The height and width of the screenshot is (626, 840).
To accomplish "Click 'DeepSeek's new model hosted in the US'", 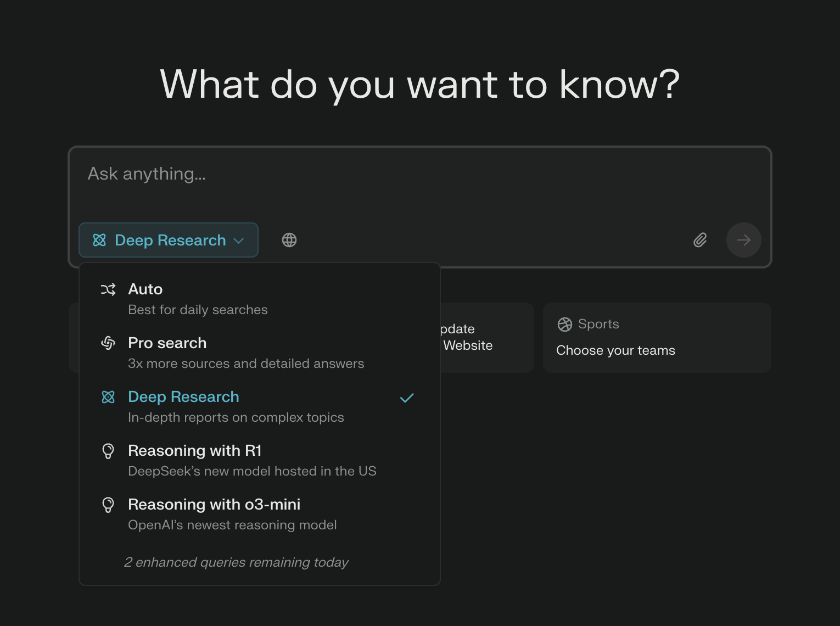I will click(x=252, y=471).
